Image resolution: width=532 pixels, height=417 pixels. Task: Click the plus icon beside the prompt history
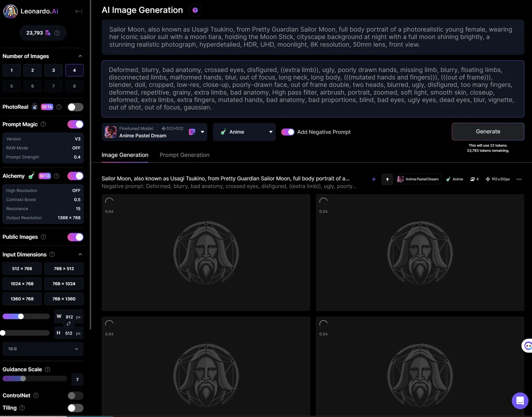pos(374,179)
